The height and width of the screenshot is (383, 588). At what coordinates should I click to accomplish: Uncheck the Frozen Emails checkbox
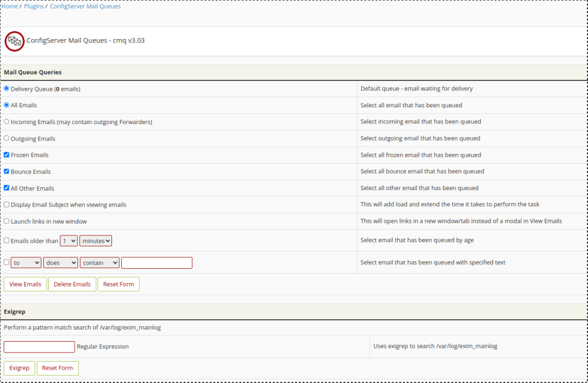pos(7,155)
